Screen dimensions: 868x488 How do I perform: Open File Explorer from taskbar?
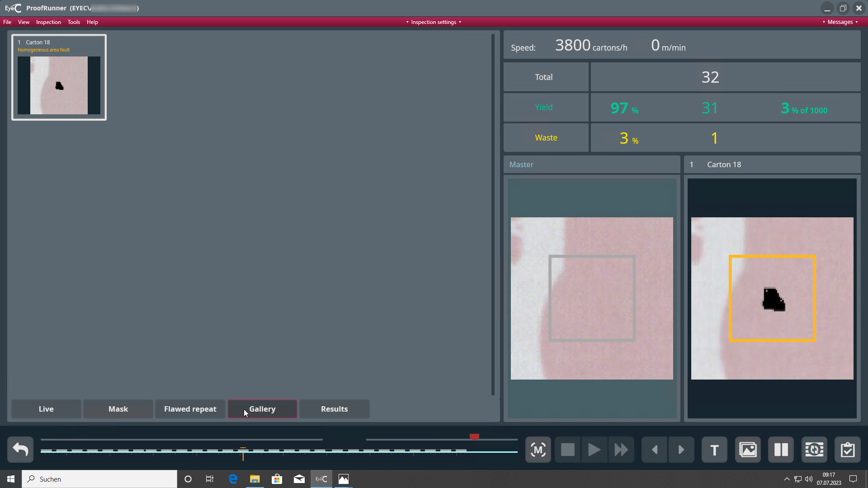pyautogui.click(x=255, y=479)
